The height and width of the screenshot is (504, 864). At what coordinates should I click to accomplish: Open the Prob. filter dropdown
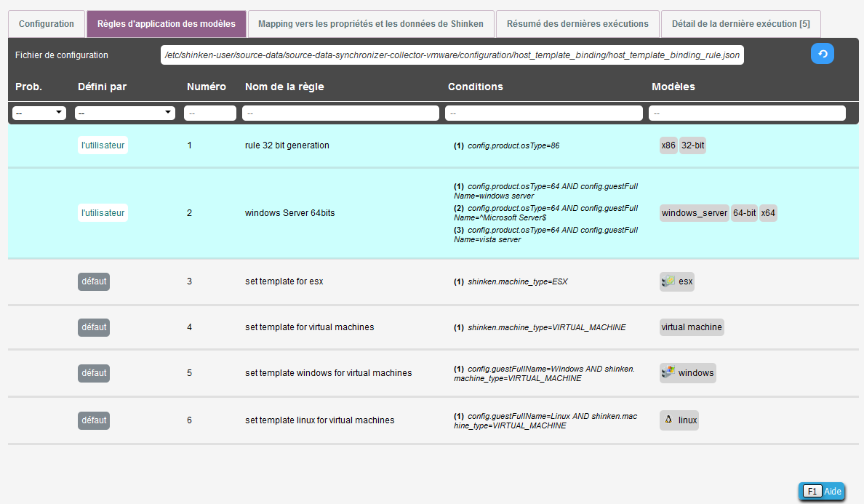(39, 113)
